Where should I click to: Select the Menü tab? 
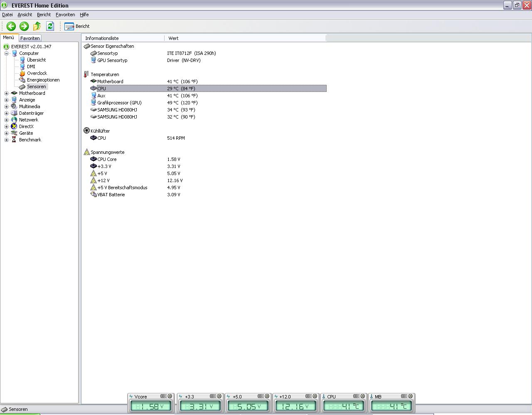[x=9, y=37]
